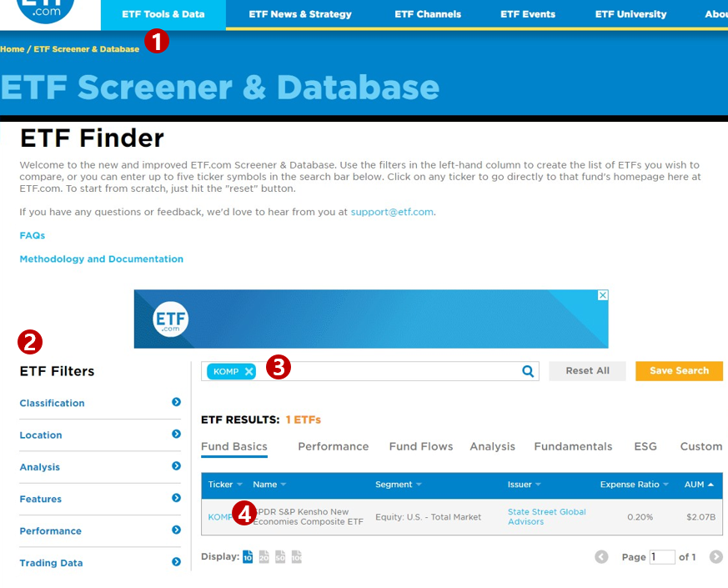Sort results by Ticker column
Screen dimensions: 728x588
pyautogui.click(x=225, y=485)
